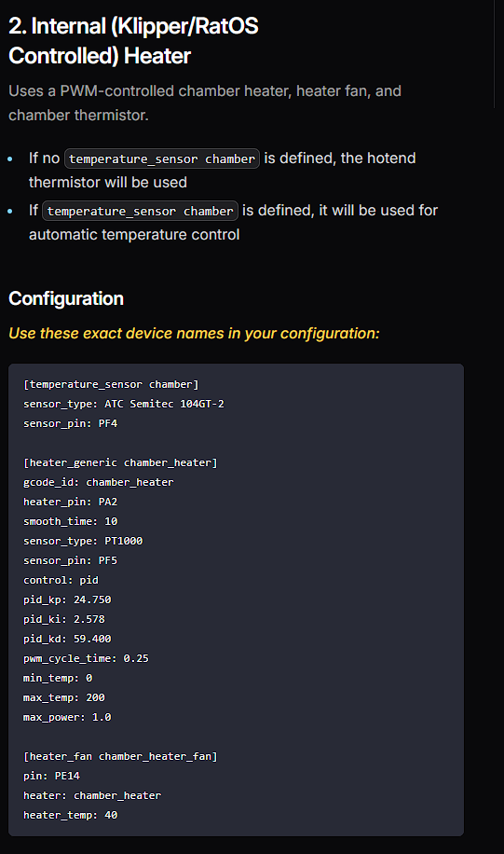Click the sentence "Use these exact device names in your configuration:"

(195, 334)
